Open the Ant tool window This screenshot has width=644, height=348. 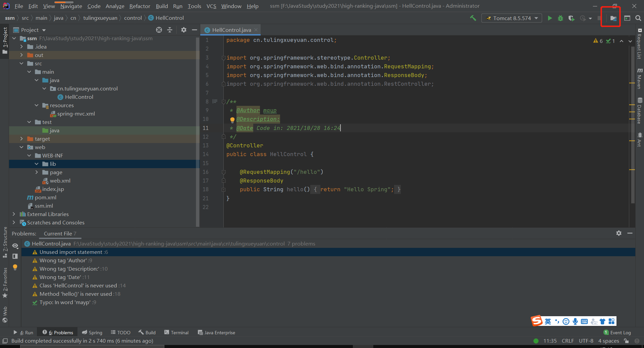click(x=640, y=139)
